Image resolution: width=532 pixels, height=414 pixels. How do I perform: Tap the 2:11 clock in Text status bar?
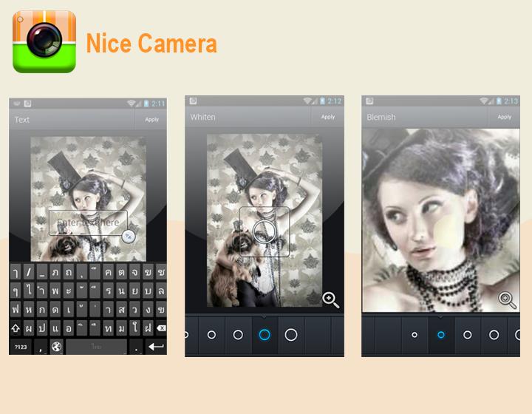pos(158,103)
